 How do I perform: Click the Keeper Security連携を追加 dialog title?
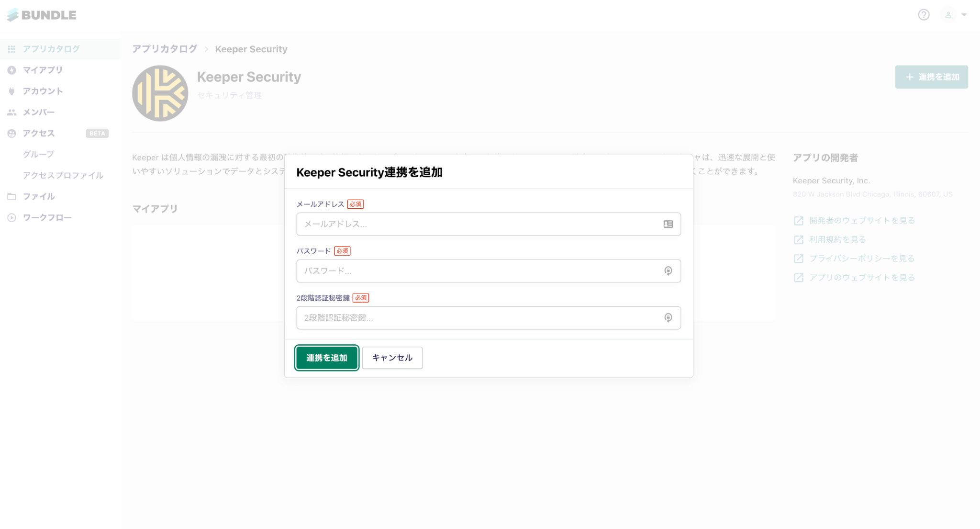coord(369,172)
